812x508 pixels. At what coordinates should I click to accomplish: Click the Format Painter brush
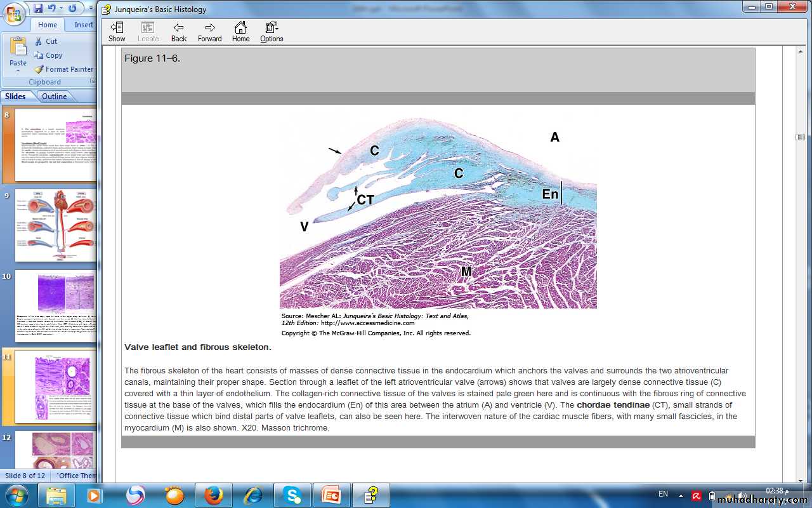tap(39, 69)
